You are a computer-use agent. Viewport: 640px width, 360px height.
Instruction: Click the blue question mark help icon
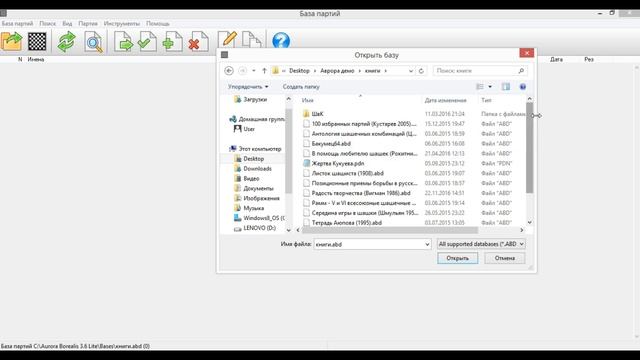pyautogui.click(x=281, y=41)
